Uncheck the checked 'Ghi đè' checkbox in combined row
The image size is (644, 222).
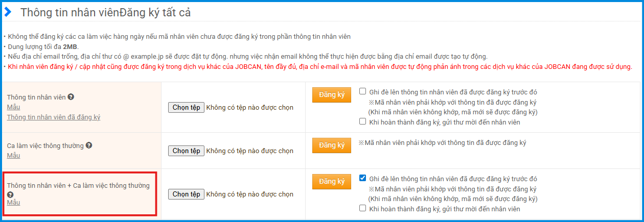[363, 179]
